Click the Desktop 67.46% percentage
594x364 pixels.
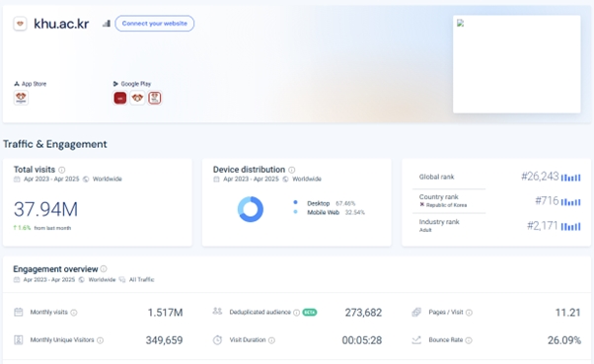click(x=345, y=203)
